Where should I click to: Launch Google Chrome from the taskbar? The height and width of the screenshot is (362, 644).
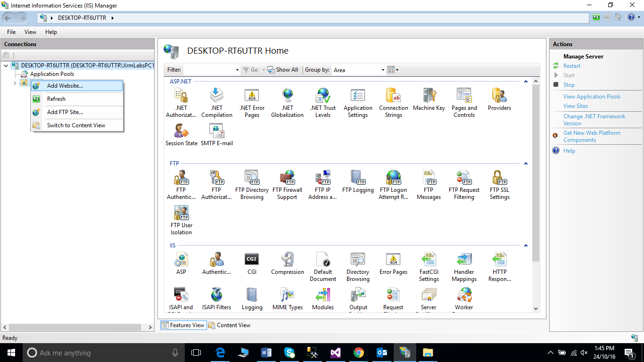(x=359, y=353)
